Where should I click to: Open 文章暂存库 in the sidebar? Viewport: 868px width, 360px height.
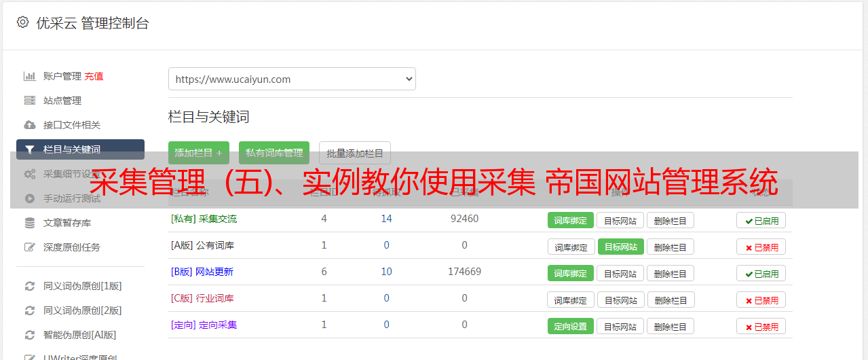pyautogui.click(x=67, y=223)
